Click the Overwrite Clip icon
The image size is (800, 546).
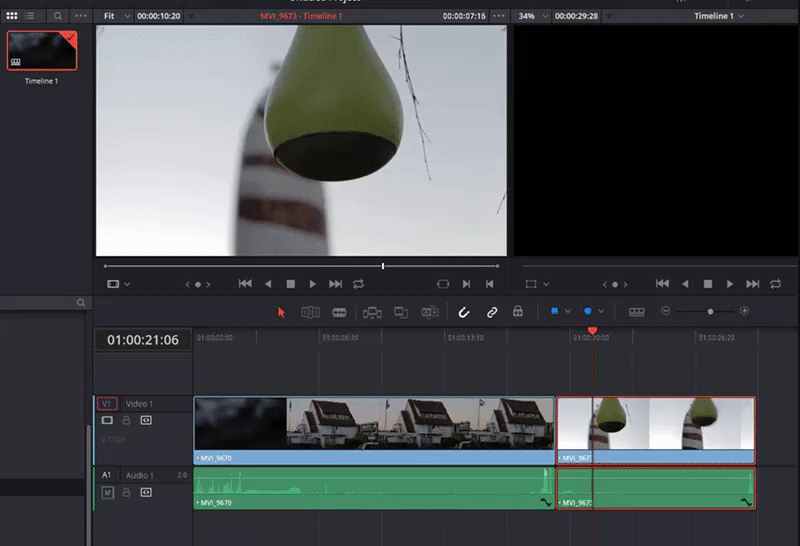pyautogui.click(x=401, y=312)
